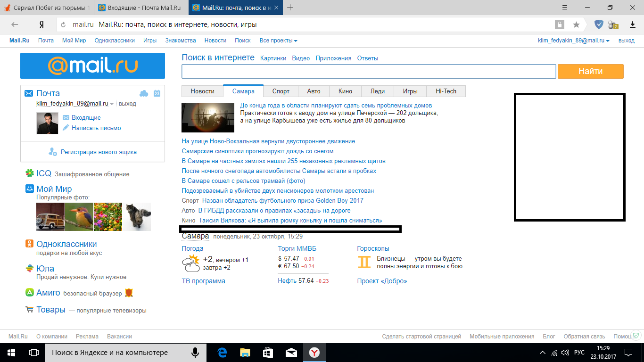
Task: Switch to the Спорт tab
Action: (x=281, y=91)
